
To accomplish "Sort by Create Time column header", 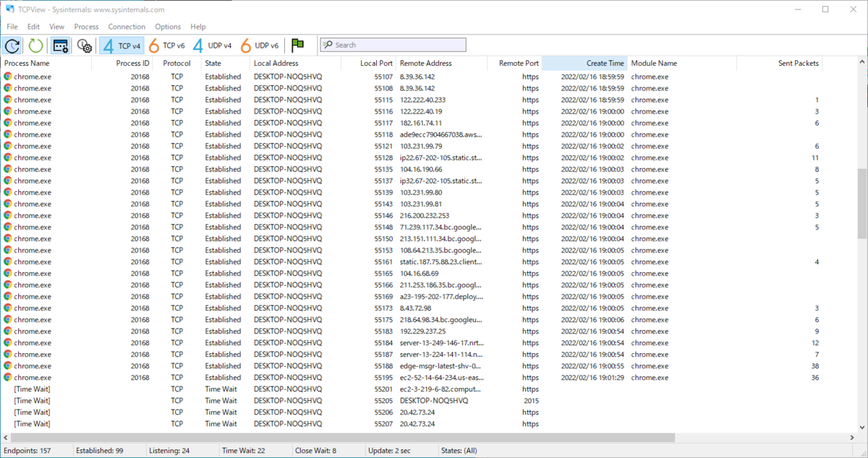I will tap(584, 64).
